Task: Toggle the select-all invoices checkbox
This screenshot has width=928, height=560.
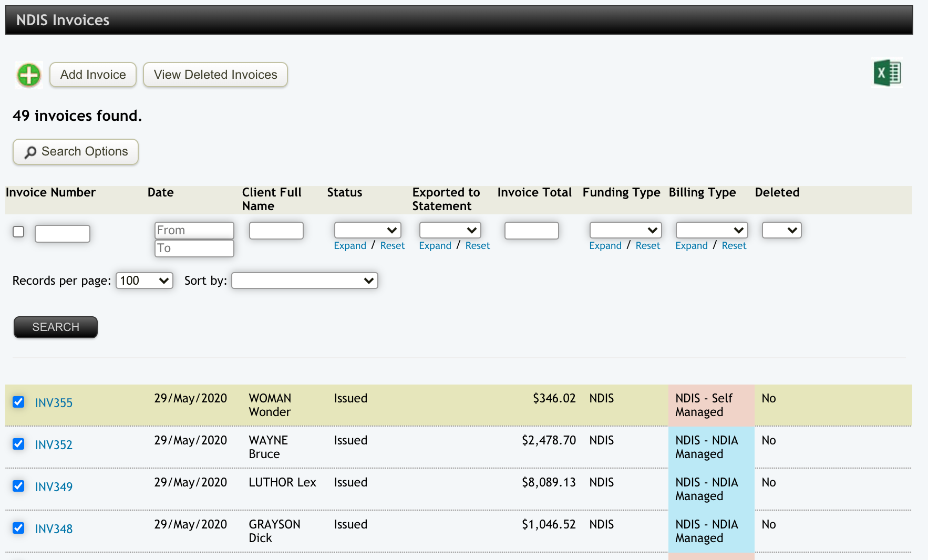Action: (18, 232)
